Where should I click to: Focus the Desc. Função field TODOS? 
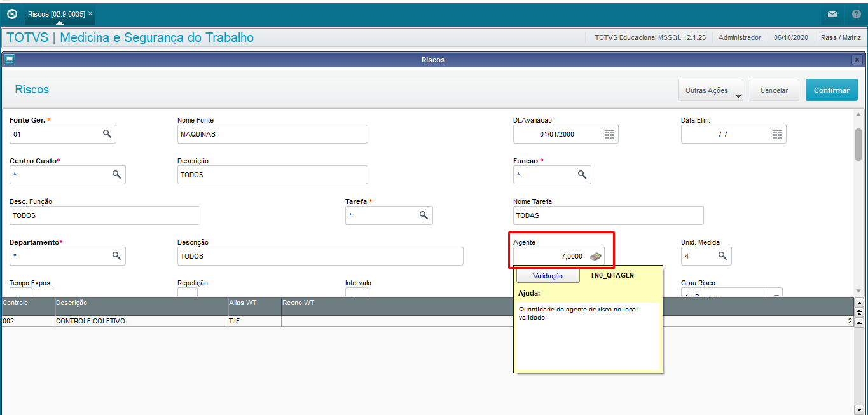(x=105, y=215)
